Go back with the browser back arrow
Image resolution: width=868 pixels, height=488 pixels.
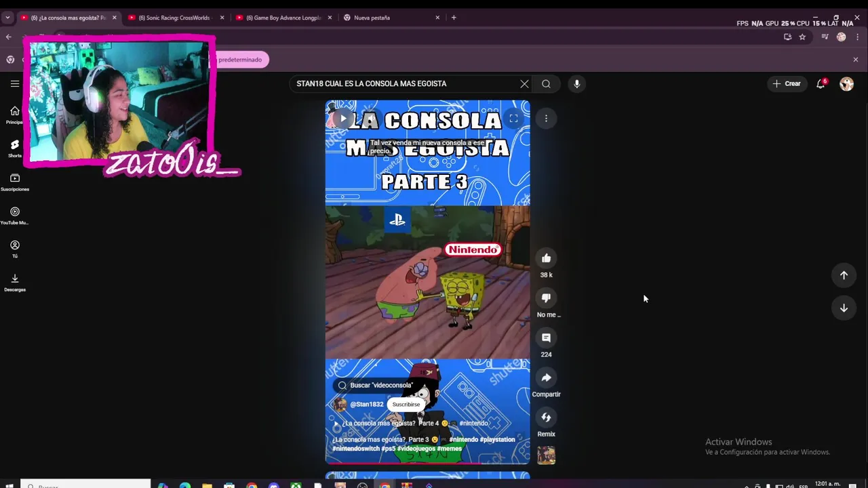coord(8,37)
